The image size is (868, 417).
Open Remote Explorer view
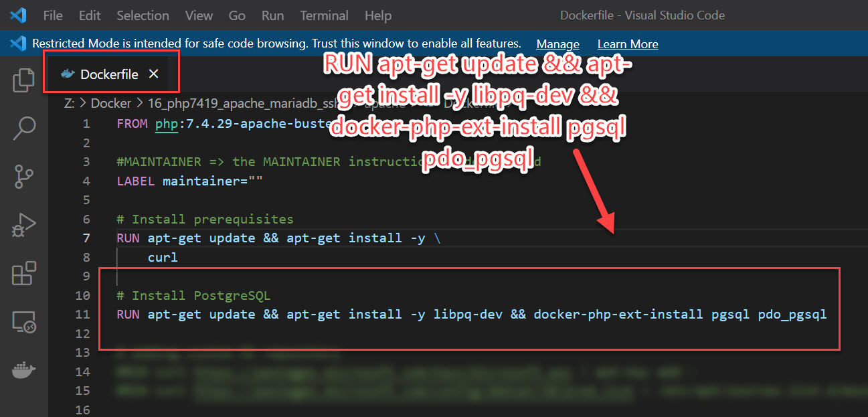point(23,322)
